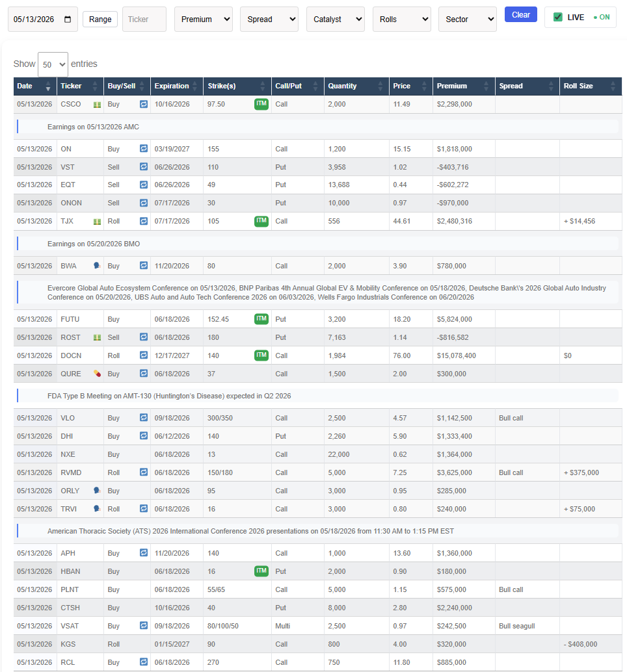Click the conference speaker icon next to BWA

pos(97,266)
